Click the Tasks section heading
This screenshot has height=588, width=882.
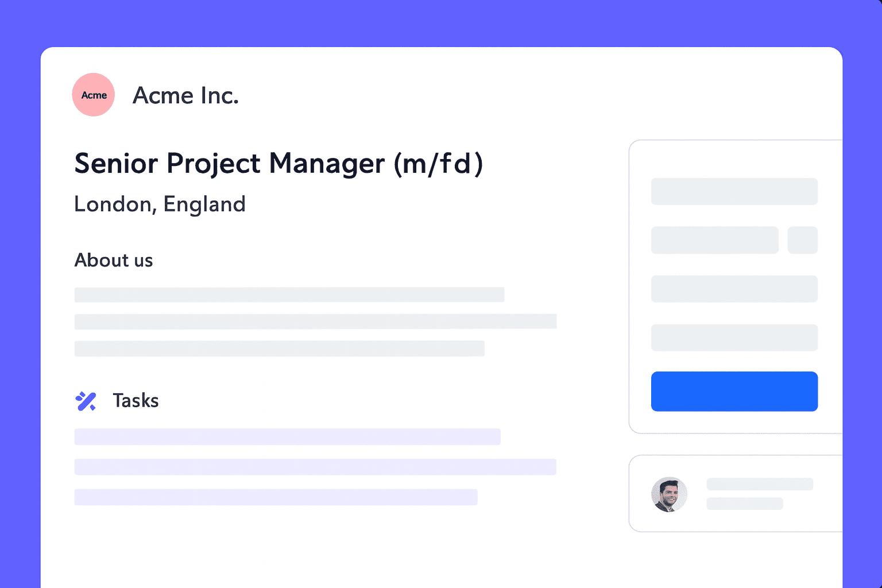(x=136, y=400)
